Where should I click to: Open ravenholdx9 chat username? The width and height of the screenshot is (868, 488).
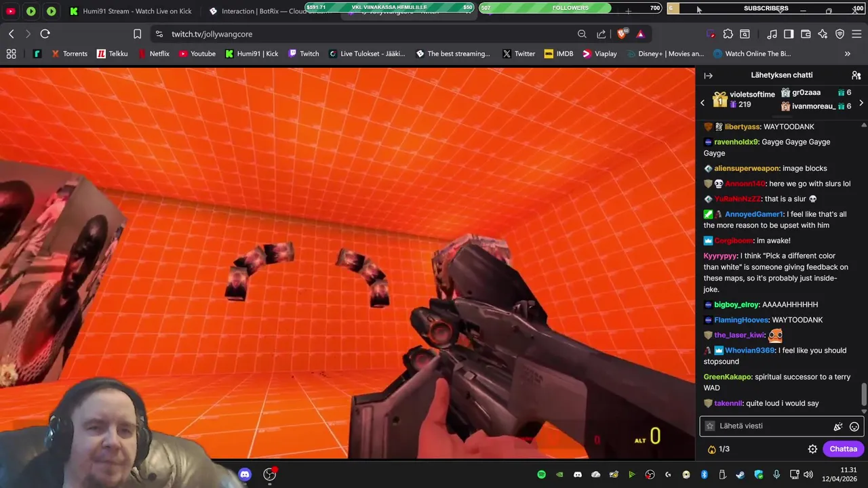pos(736,142)
